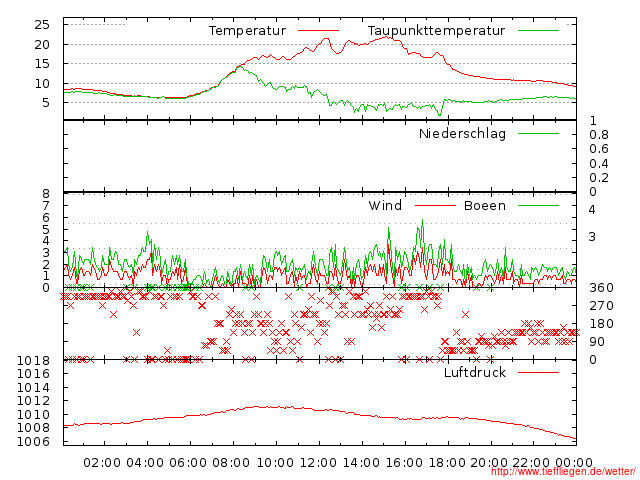Click the 04:00 time axis label

point(145,463)
